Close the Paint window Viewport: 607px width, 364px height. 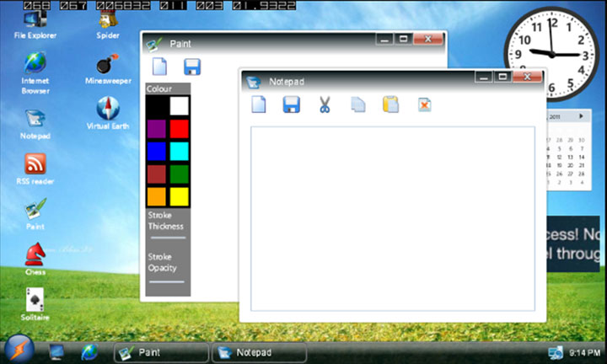(428, 39)
